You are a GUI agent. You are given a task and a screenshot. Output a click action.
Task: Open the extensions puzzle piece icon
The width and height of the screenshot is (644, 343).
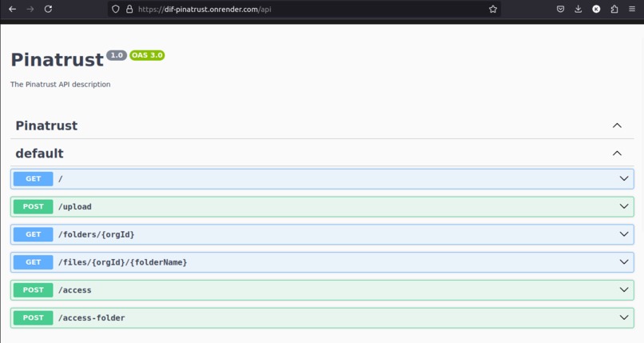[614, 9]
